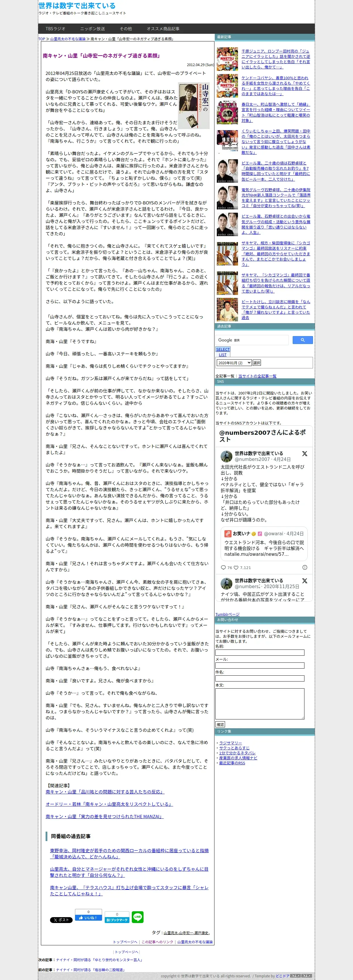This screenshot has height=980, width=353.
Task: Open ラジサマリー link
Action: [230, 743]
